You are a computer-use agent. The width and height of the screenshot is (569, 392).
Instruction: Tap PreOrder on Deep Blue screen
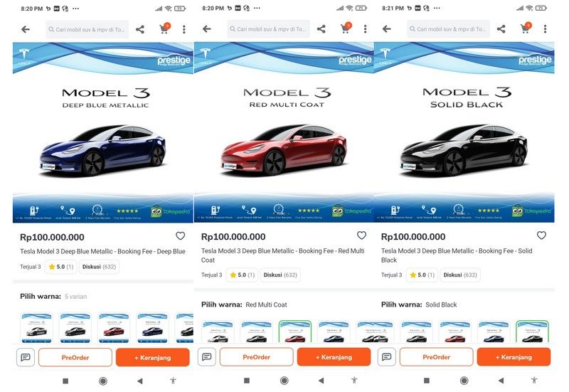tap(75, 358)
